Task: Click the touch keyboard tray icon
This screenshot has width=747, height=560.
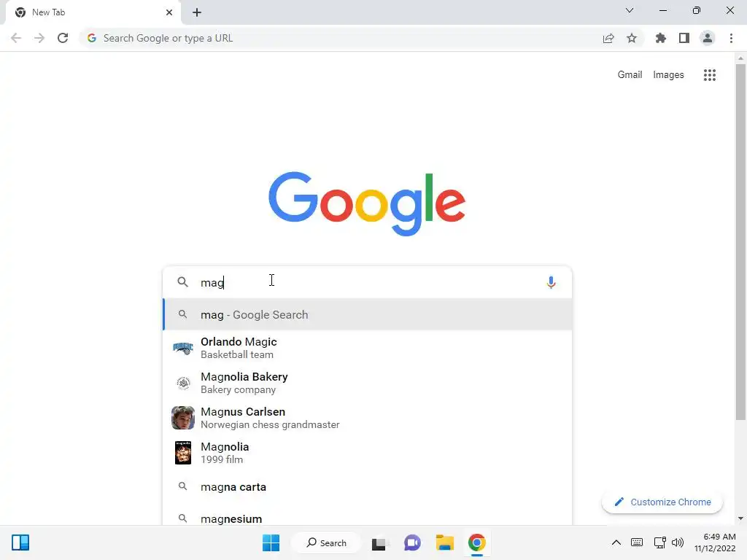Action: click(636, 542)
